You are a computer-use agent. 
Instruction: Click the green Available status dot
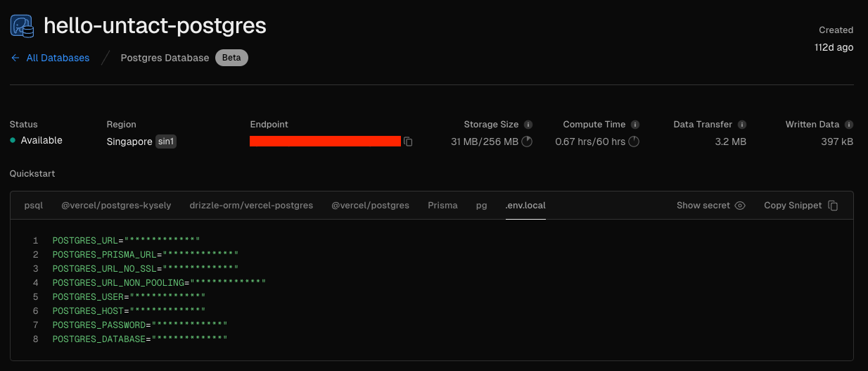point(13,141)
